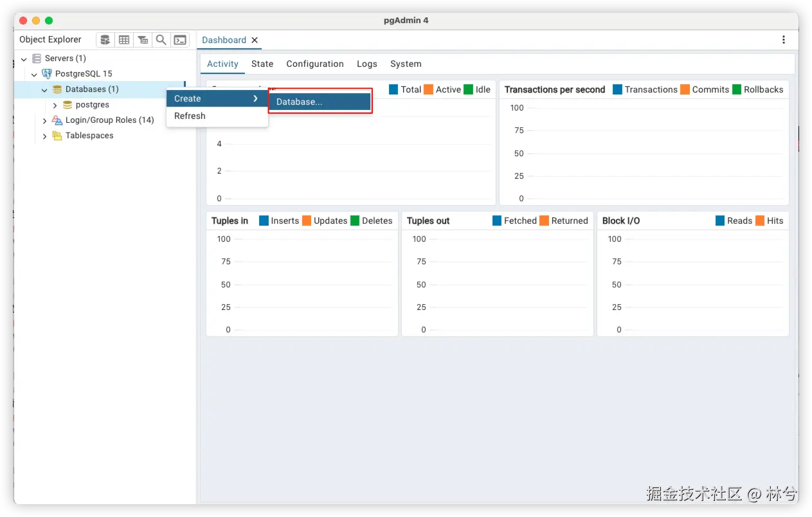
Task: Open the server connection toolbar icon
Action: [x=105, y=40]
